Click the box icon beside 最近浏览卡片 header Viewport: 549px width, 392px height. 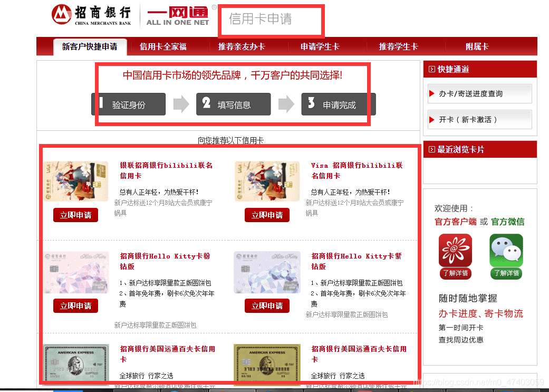point(432,150)
